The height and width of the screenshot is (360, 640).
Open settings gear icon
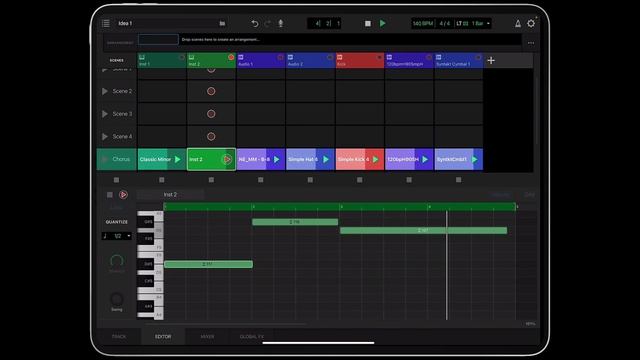[531, 23]
